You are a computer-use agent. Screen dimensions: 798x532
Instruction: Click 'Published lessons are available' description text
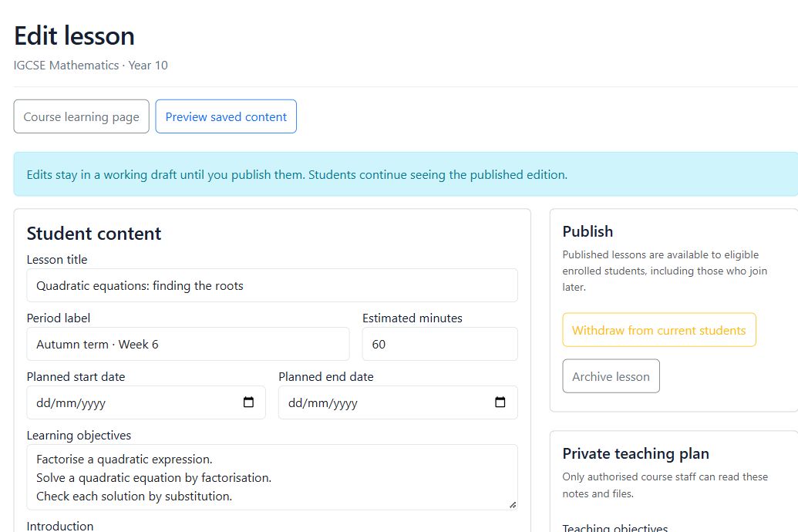click(665, 271)
